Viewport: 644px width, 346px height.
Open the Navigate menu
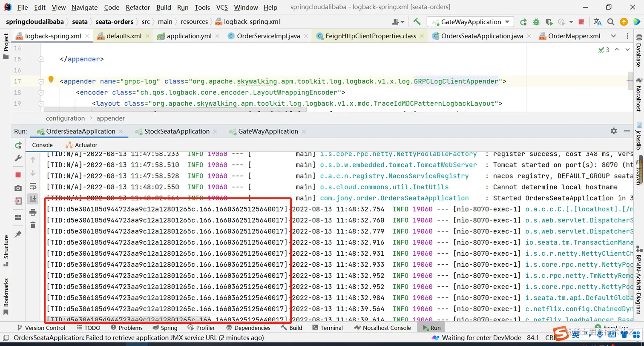point(84,7)
